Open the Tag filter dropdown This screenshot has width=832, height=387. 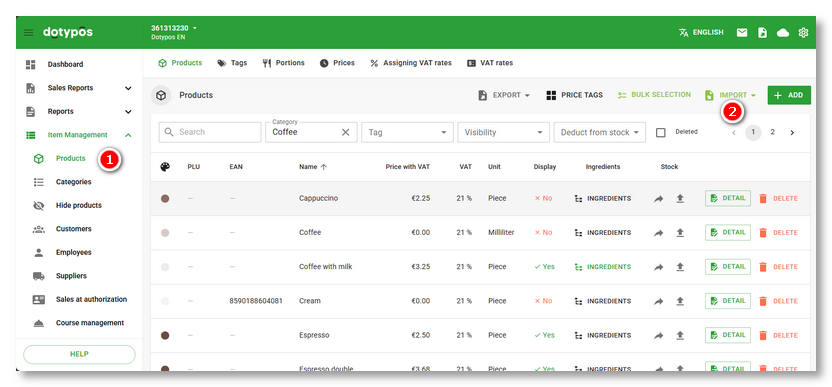(x=408, y=132)
